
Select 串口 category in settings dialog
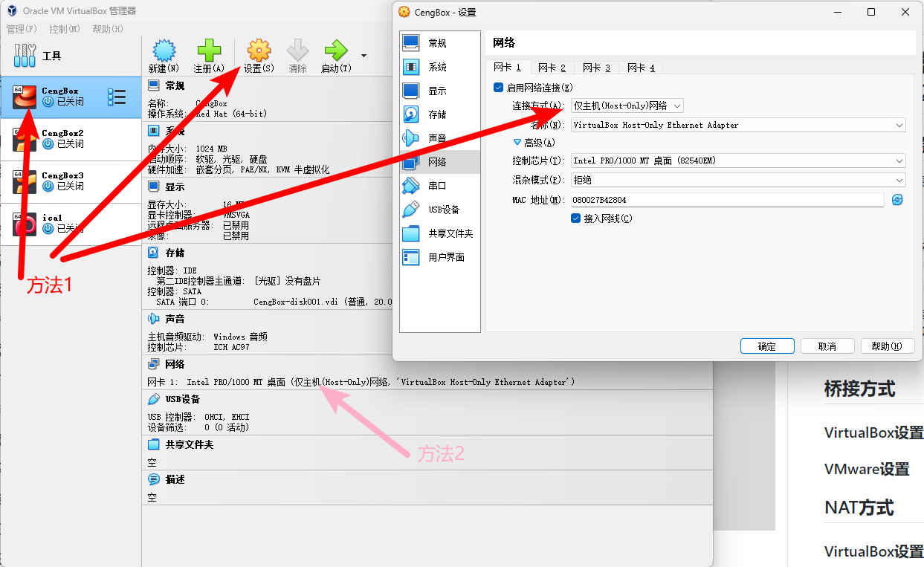440,186
